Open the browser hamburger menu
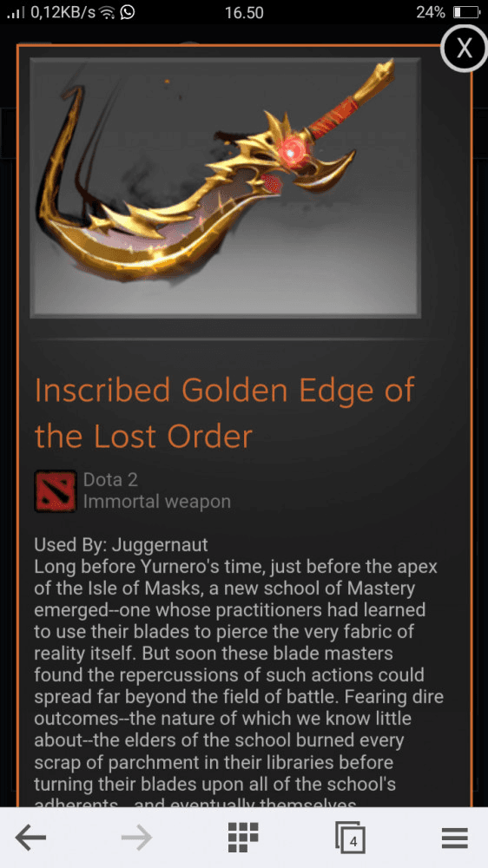The image size is (488, 868). click(455, 838)
